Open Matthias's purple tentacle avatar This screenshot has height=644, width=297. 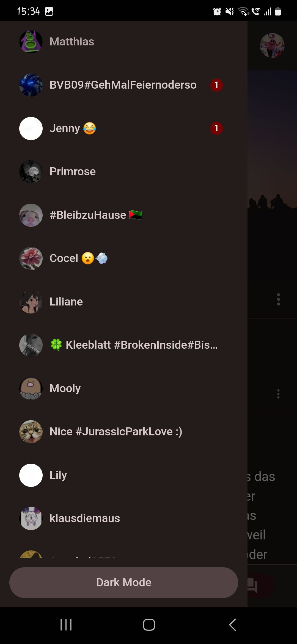tap(31, 42)
